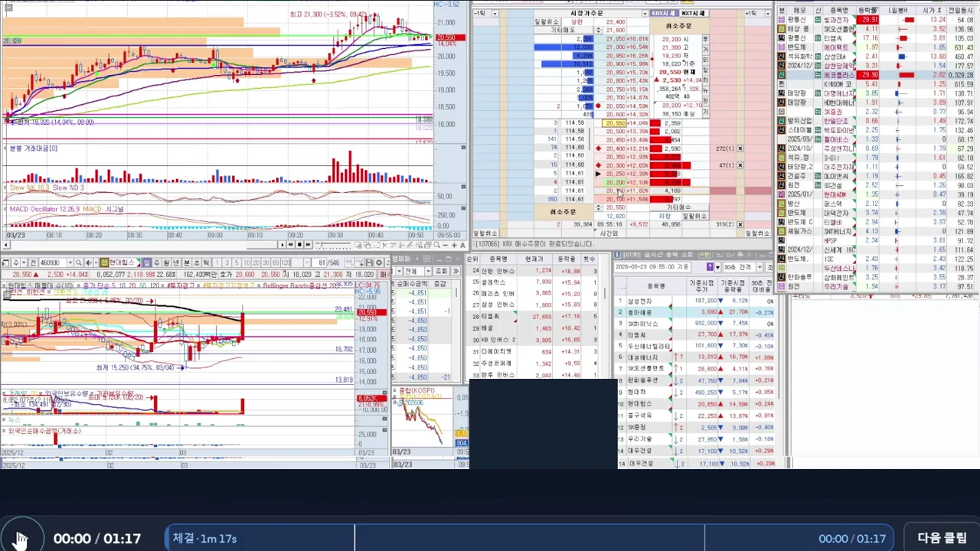Cancel the 272(1) pending order with X
The image size is (980, 551).
point(740,148)
